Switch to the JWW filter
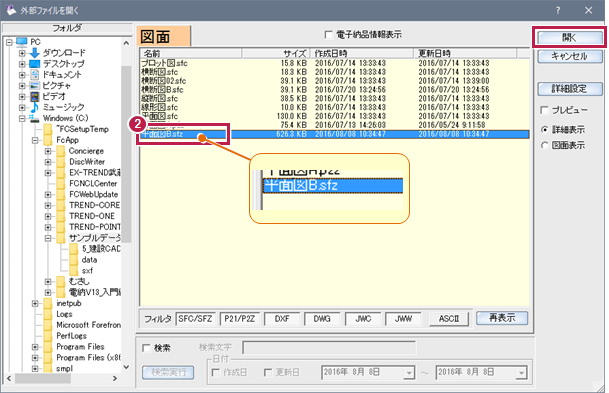The image size is (609, 393). [403, 319]
